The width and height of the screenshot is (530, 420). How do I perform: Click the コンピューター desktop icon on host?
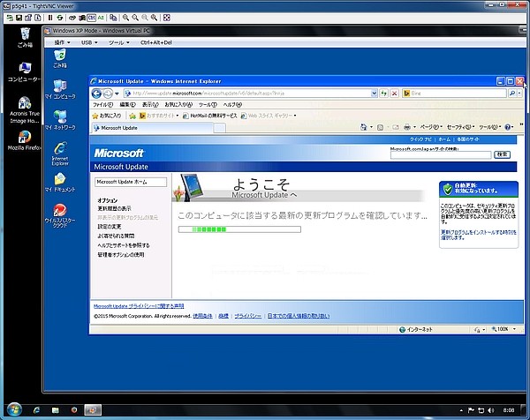(25, 72)
